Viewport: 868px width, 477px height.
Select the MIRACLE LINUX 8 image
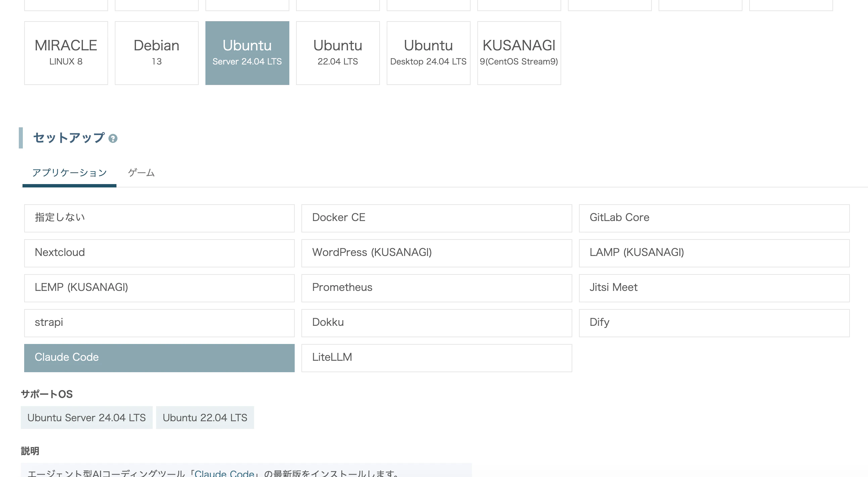point(66,53)
